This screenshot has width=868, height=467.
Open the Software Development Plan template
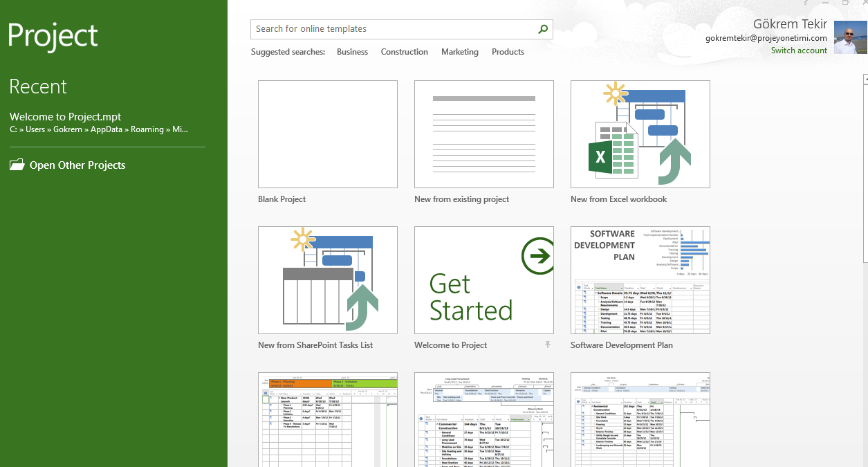(x=640, y=280)
